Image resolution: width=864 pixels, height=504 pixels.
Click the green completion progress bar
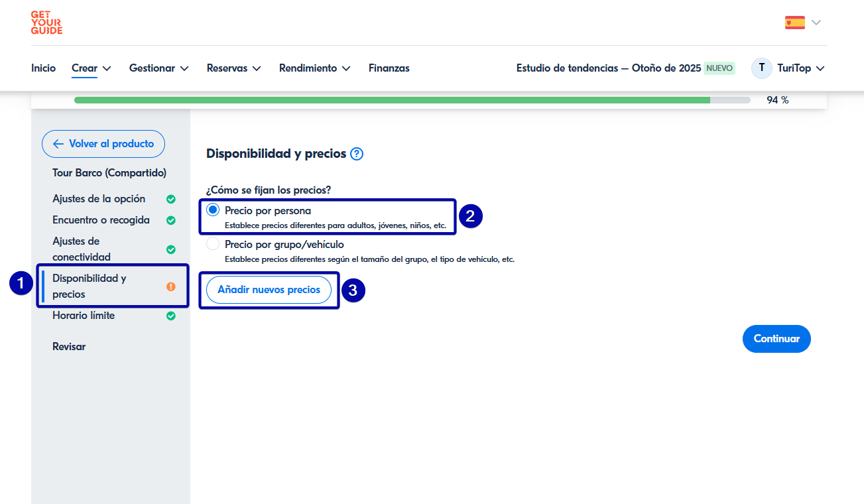(391, 100)
